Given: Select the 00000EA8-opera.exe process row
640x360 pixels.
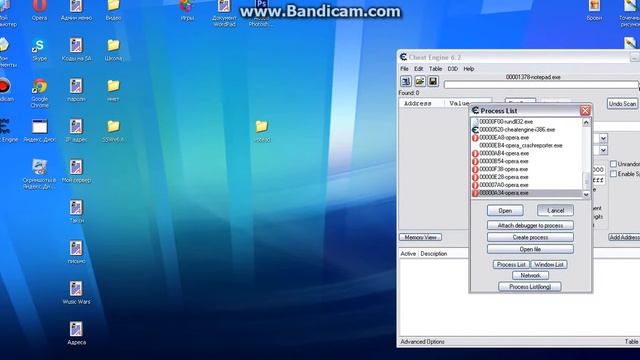Looking at the screenshot, I should (527, 138).
